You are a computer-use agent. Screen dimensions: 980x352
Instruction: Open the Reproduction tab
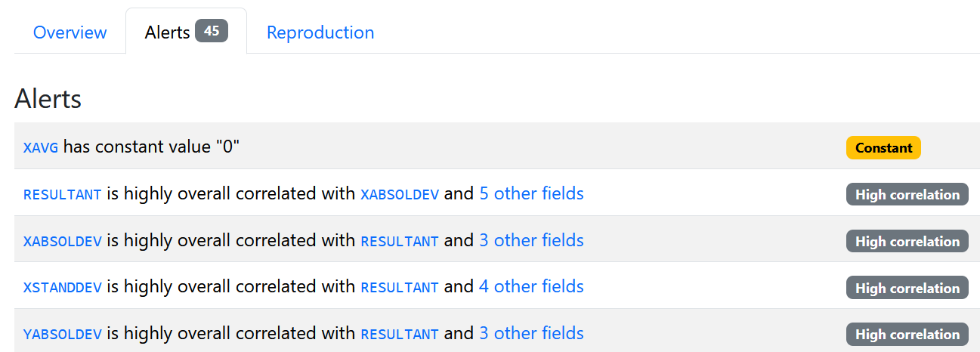pos(320,32)
